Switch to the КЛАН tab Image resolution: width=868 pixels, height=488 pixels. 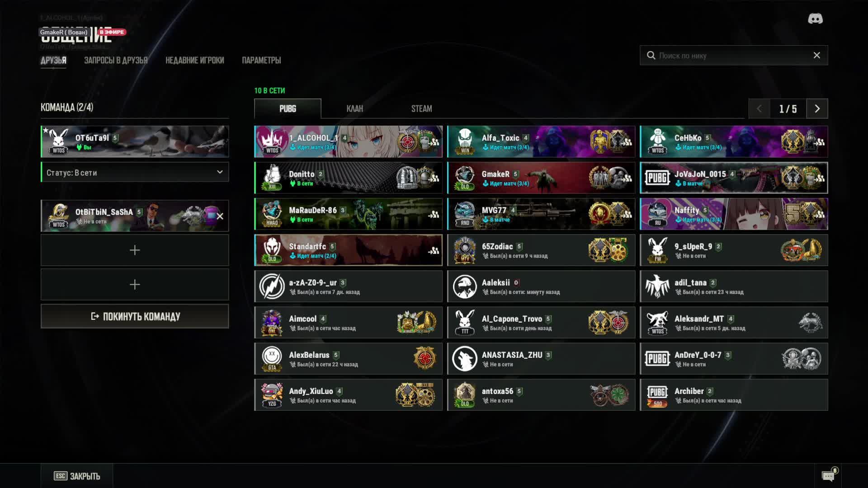click(354, 108)
